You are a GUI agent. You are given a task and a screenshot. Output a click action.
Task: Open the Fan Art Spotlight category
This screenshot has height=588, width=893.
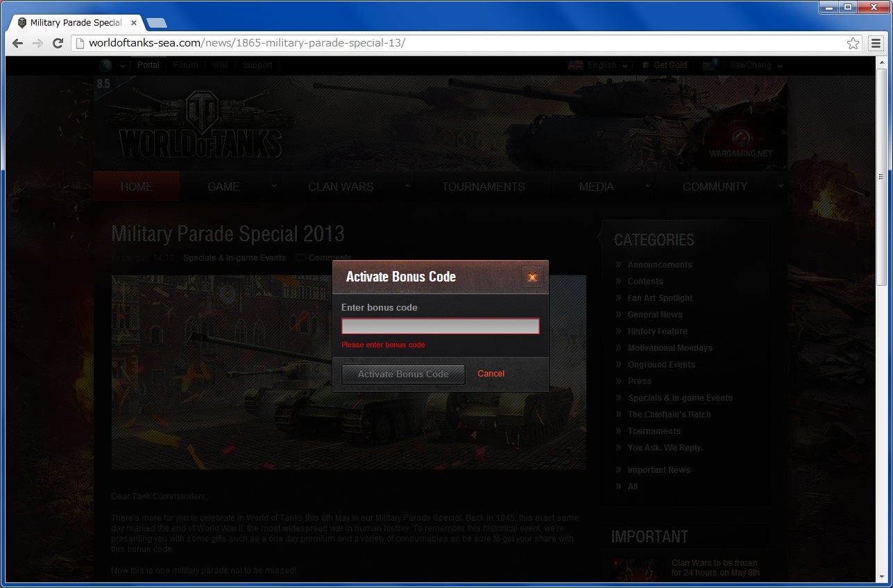click(660, 298)
